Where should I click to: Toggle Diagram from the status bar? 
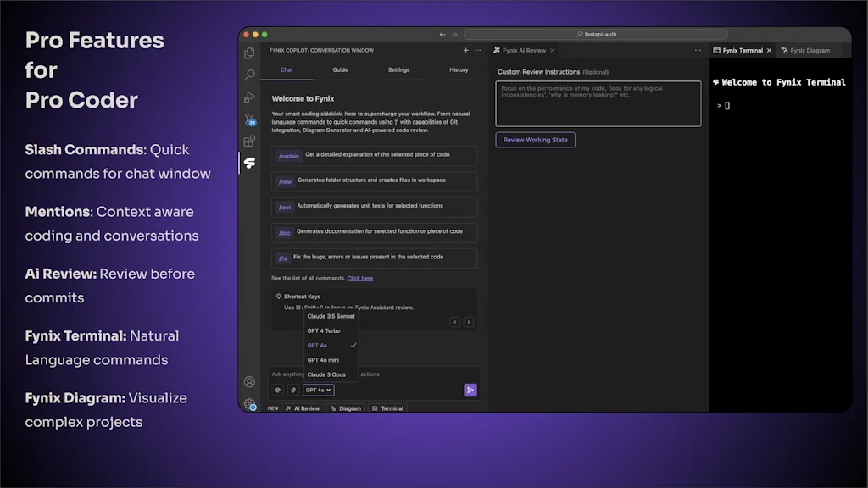346,408
